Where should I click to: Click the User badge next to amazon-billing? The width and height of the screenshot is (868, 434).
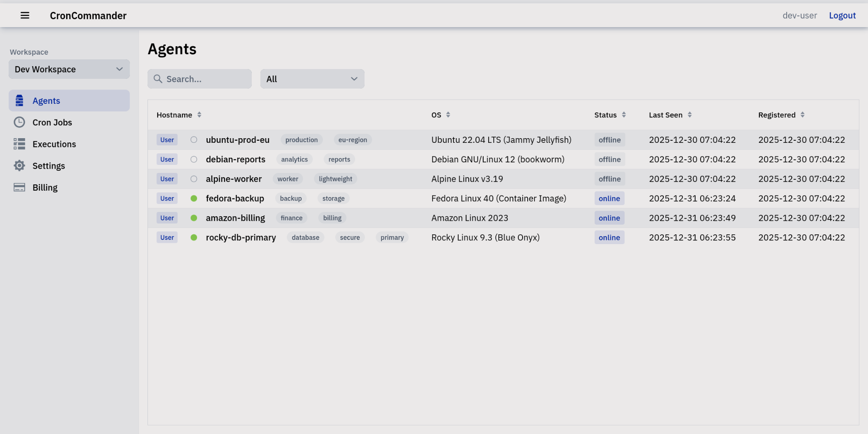click(167, 217)
